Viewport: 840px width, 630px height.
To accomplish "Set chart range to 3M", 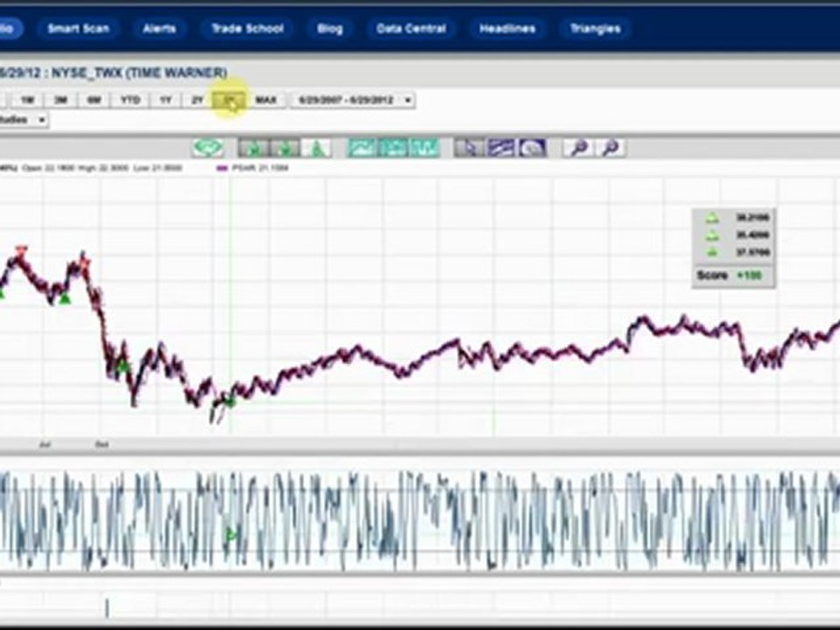I will click(60, 100).
